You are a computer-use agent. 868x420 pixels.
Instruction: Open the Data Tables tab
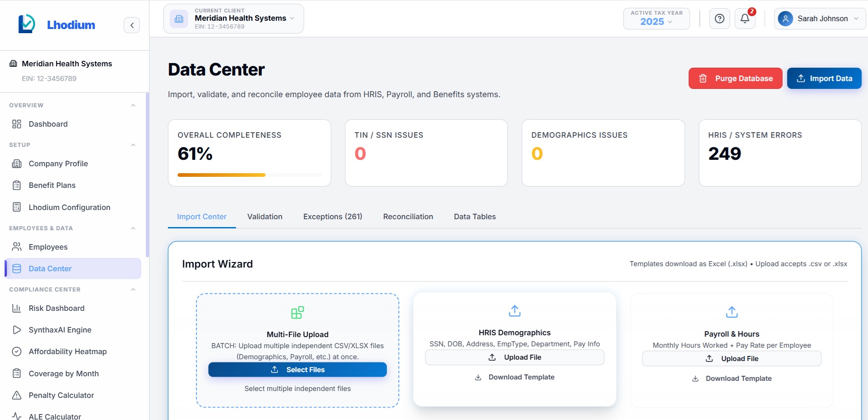pos(475,216)
